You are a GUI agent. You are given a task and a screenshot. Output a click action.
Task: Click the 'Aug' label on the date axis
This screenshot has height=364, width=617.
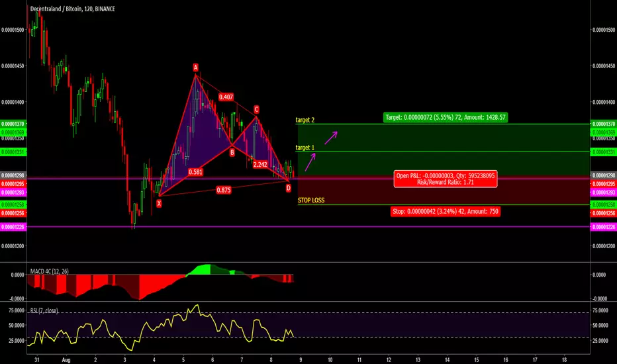tap(66, 359)
